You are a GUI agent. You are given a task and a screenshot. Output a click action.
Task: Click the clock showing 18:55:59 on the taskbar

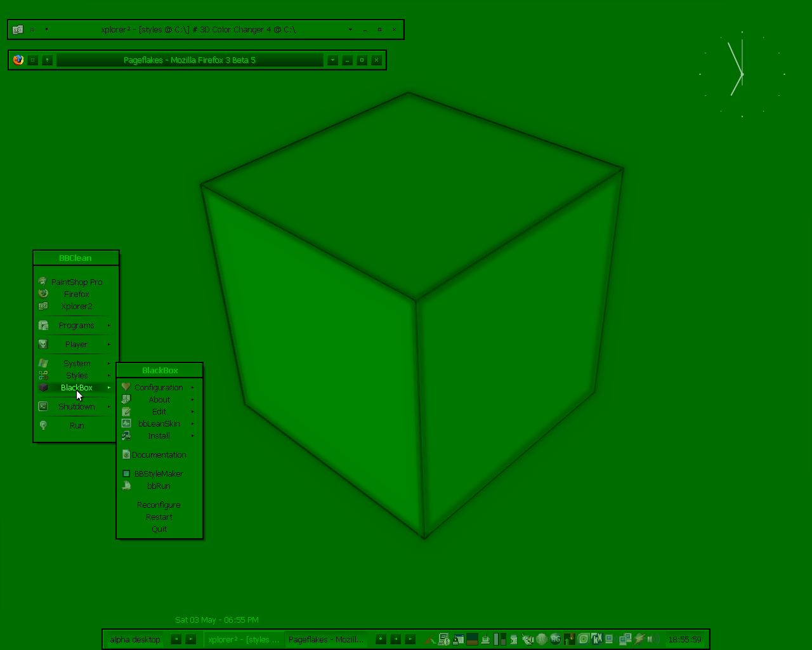(684, 639)
